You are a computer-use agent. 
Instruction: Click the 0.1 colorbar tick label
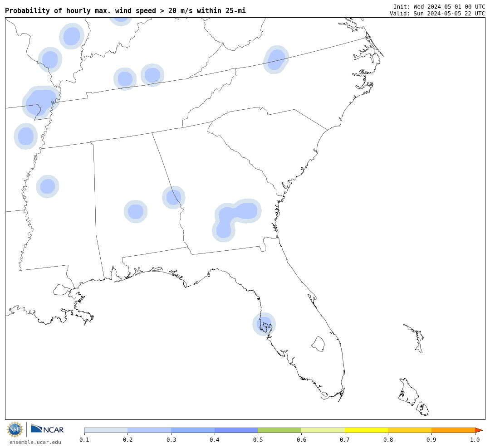coord(84,439)
